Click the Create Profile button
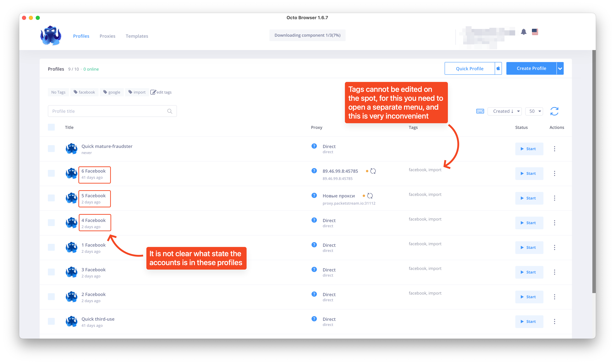 click(531, 68)
